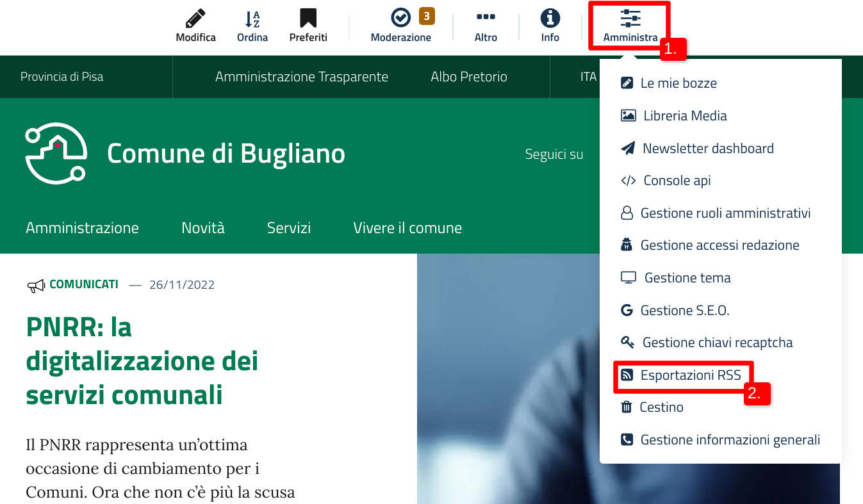Open PNRR digitalizzazione article headline
This screenshot has width=863, height=504.
(142, 361)
